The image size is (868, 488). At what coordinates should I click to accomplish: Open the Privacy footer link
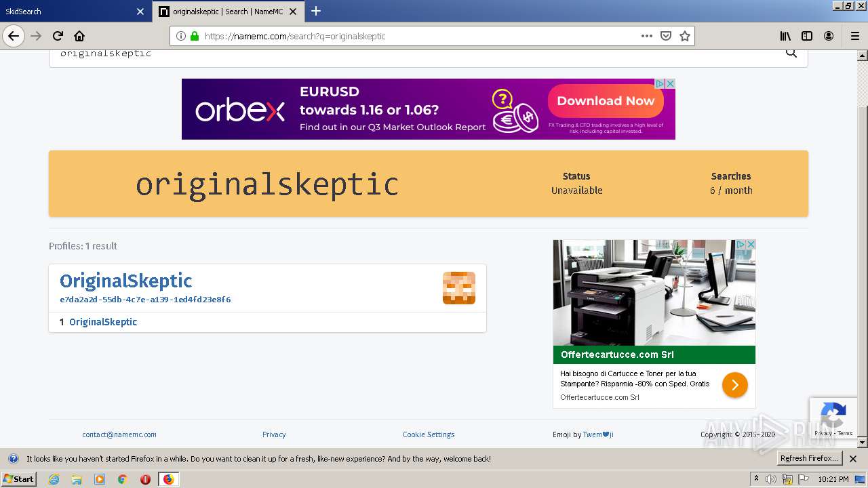point(274,434)
